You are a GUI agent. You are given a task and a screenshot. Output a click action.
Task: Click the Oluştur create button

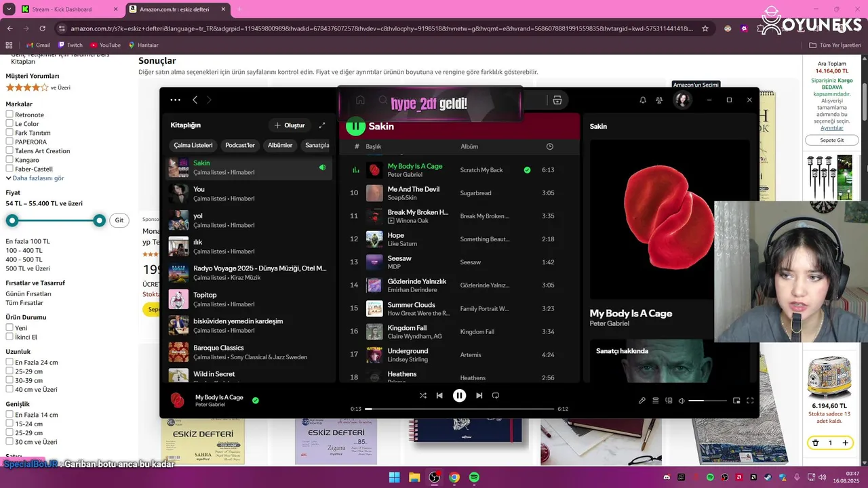coord(290,125)
